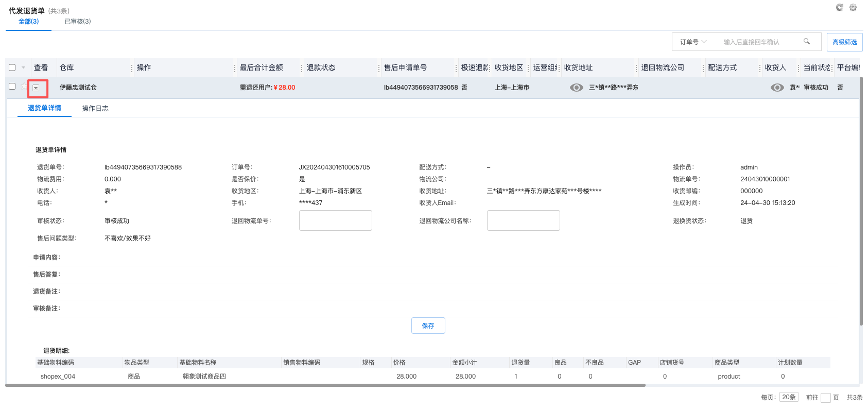Click the 生成时间 value 24-04-30 15:13:20
868x410 pixels.
(768, 203)
